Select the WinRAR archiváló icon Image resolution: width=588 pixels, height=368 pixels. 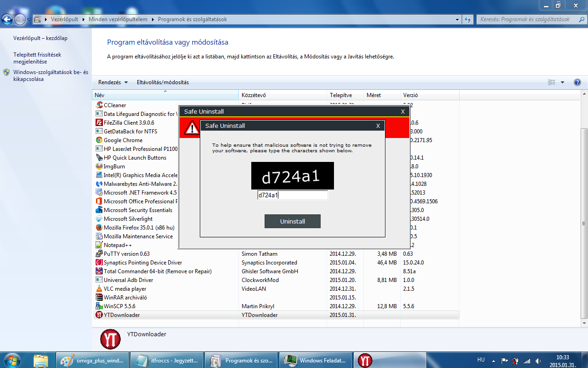[99, 298]
